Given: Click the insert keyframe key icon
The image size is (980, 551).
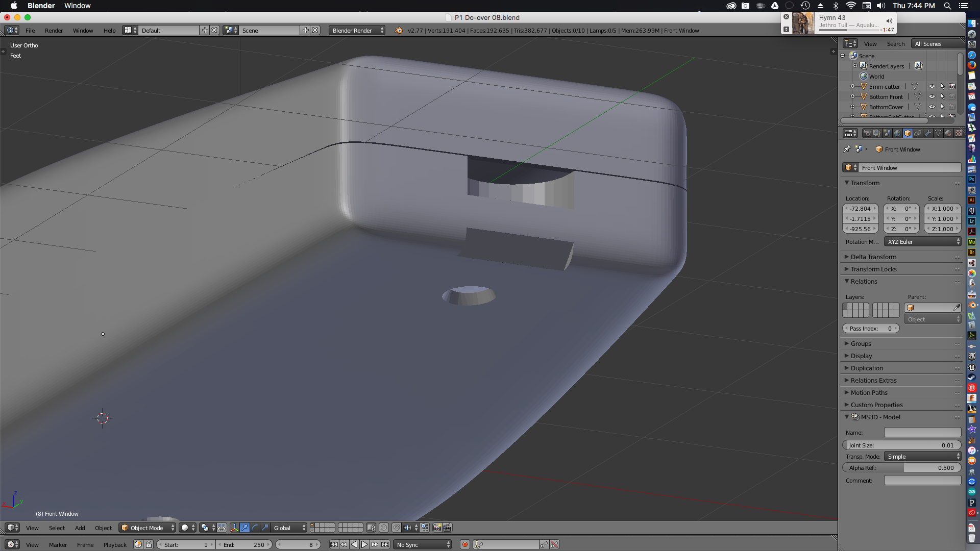Looking at the screenshot, I should 544,544.
